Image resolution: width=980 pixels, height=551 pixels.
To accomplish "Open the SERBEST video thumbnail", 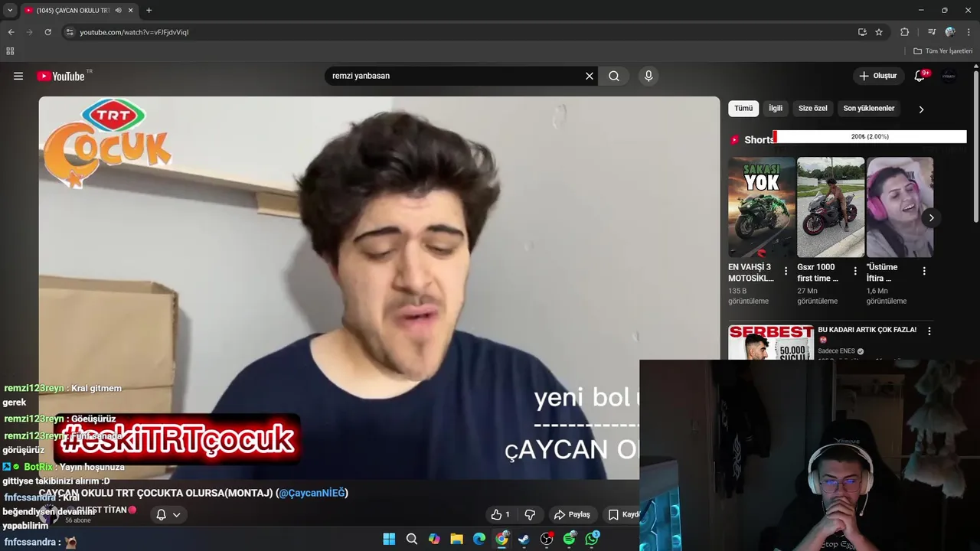I will tap(771, 343).
